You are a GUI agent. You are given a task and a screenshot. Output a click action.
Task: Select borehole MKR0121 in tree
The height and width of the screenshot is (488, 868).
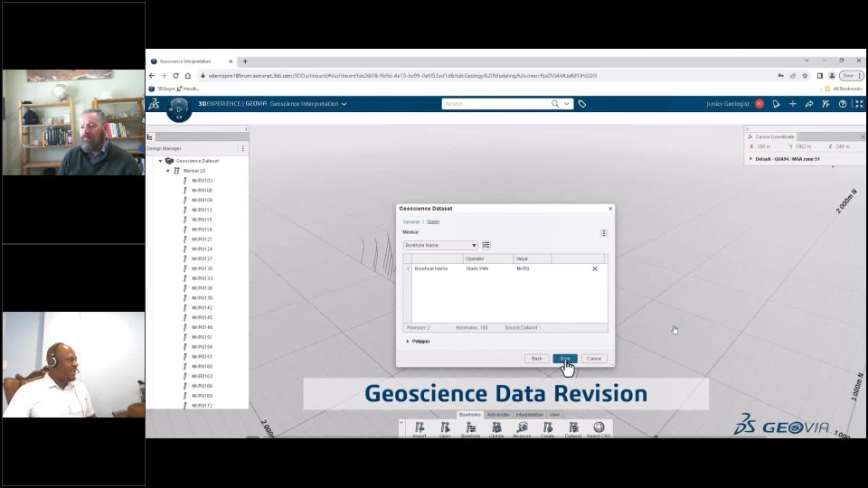(x=202, y=239)
